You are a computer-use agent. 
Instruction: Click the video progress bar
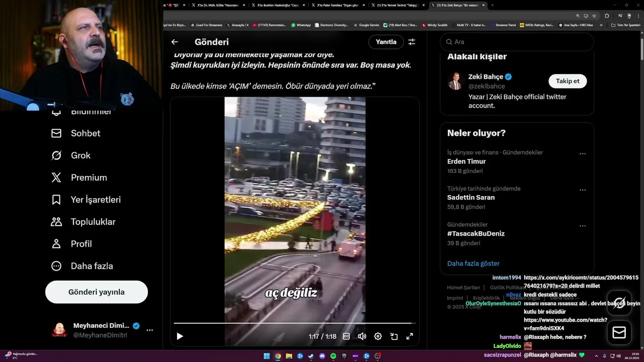(x=294, y=323)
